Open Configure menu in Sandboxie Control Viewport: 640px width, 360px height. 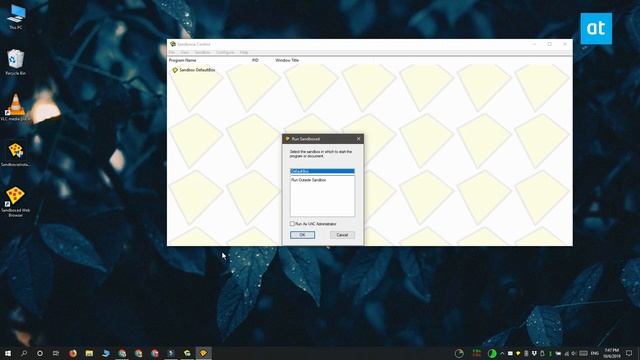[225, 52]
